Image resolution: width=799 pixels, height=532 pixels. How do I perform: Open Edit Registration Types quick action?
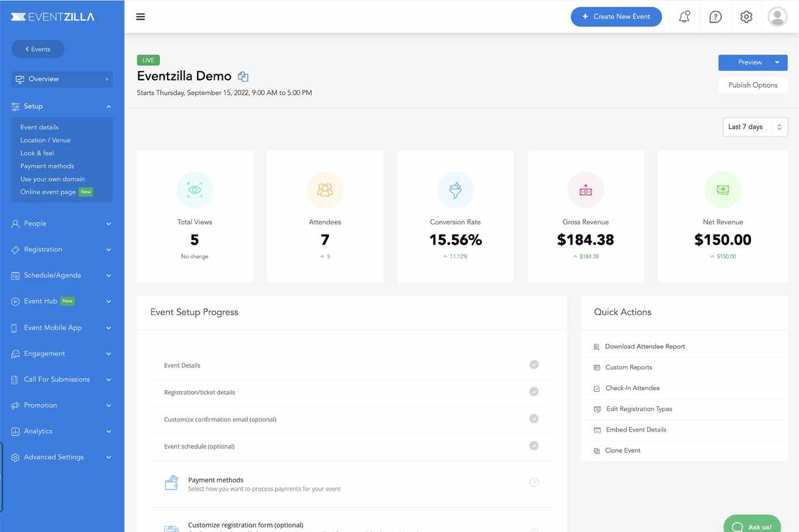click(639, 409)
